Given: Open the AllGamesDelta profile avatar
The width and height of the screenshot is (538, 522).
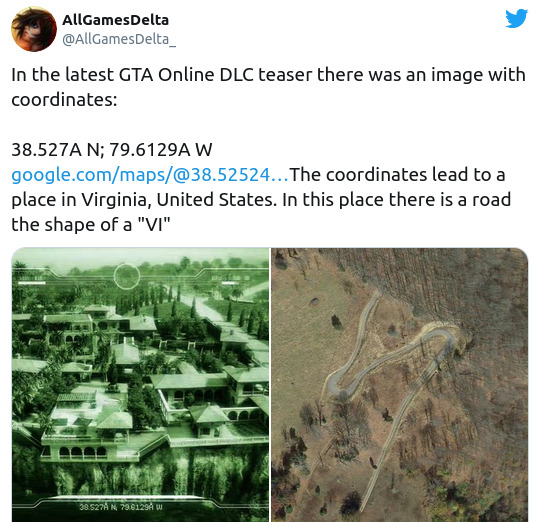Looking at the screenshot, I should pyautogui.click(x=34, y=29).
